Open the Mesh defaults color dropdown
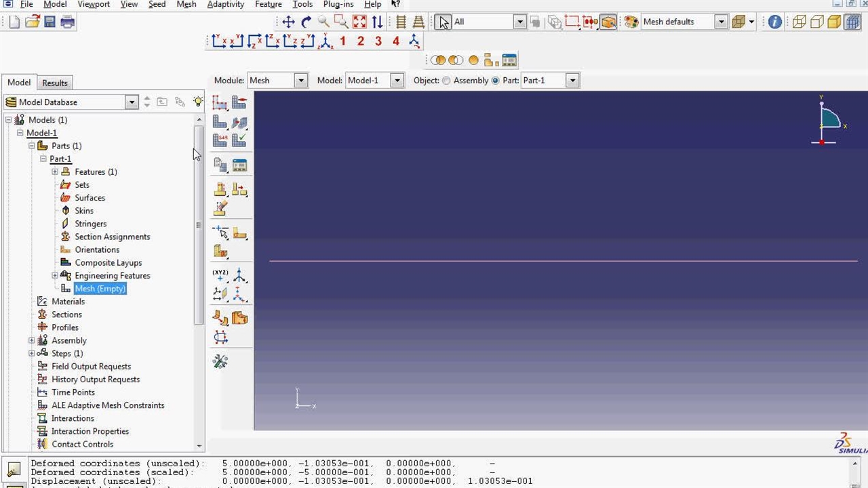868x488 pixels. click(x=721, y=22)
